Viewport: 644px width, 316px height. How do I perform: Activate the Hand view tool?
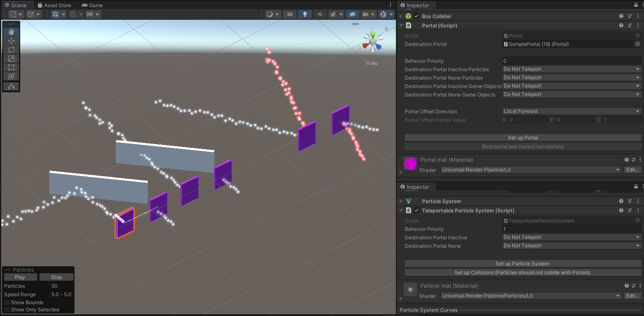(11, 32)
